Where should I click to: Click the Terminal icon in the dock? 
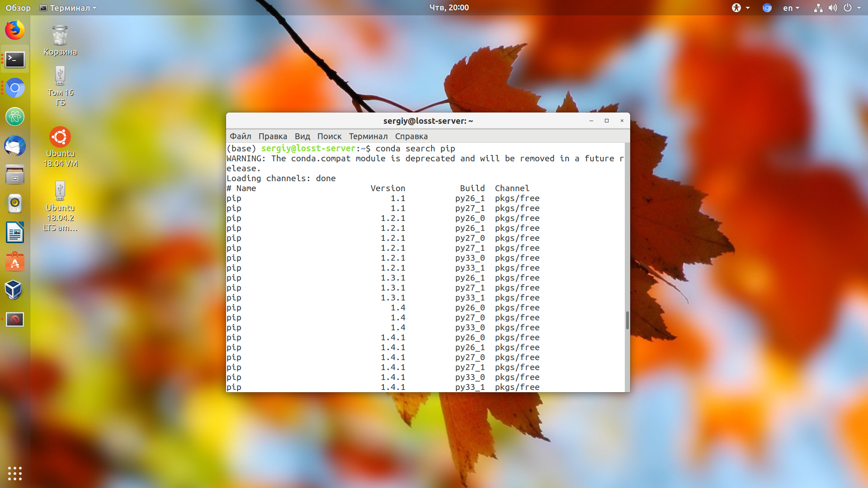click(x=15, y=59)
